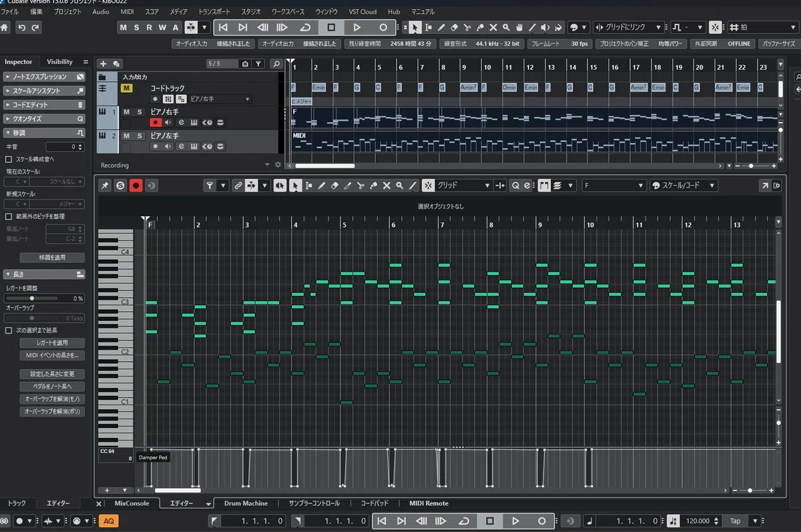Start playback from bottom transport bar
The width and height of the screenshot is (801, 532).
click(x=515, y=521)
